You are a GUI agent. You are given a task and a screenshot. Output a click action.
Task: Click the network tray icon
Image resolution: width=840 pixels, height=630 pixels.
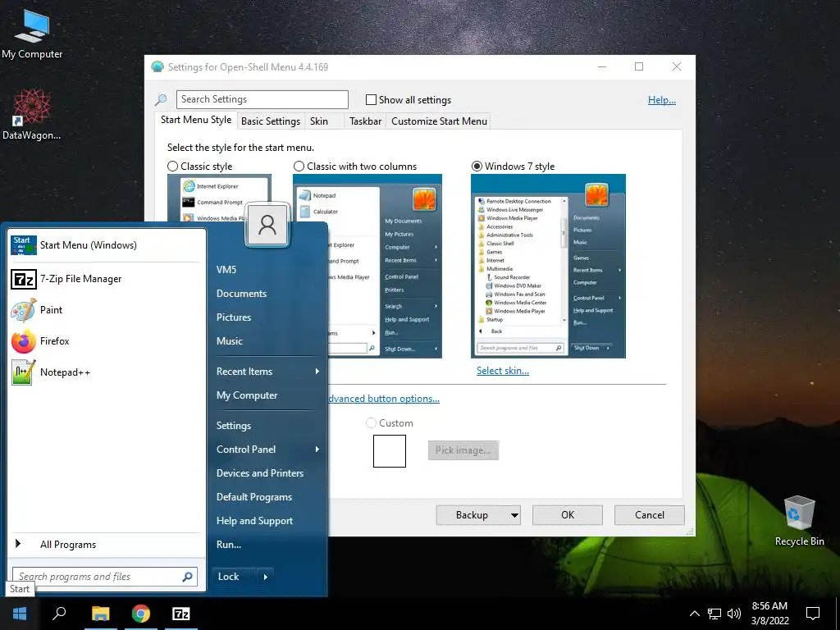(x=714, y=614)
